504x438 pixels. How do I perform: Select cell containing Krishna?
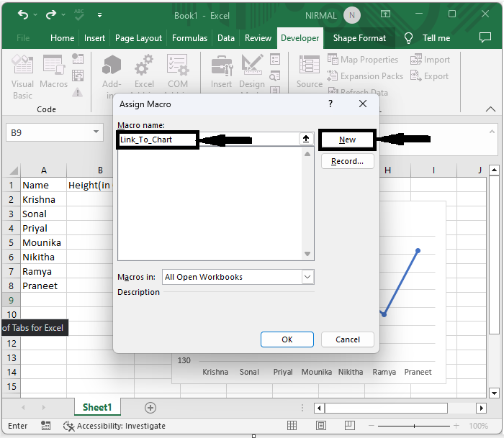coord(44,199)
